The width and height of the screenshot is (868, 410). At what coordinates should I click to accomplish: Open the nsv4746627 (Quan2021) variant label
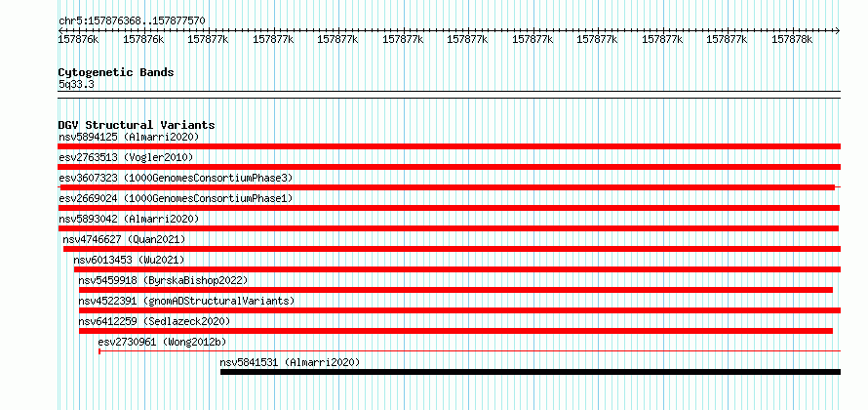pos(124,239)
